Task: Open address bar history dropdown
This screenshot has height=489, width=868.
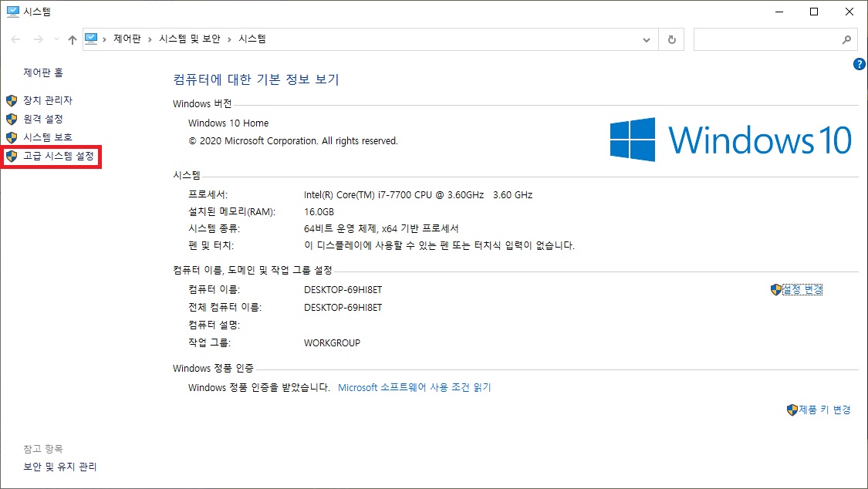Action: (x=646, y=39)
